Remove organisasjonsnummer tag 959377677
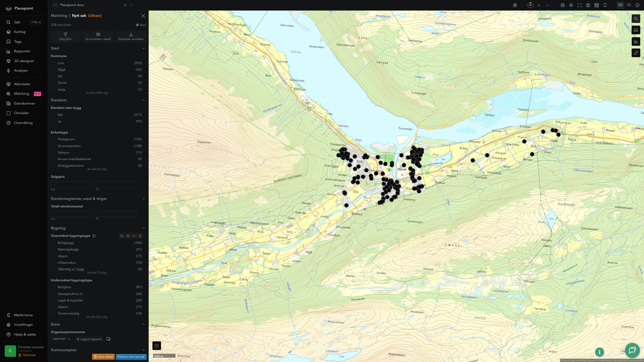This screenshot has height=362, width=644. point(69,339)
